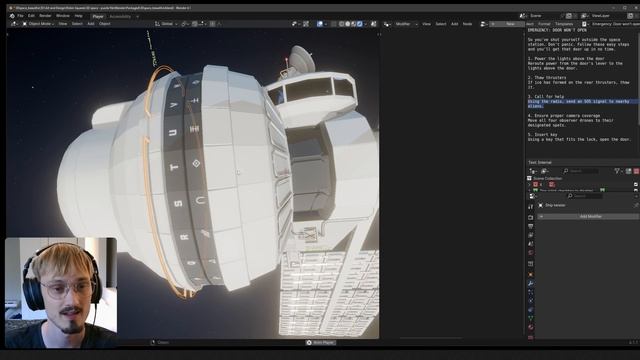Screen dimensions: 640x360
Task: Toggle viewport gizmos display
Action: 306,24
